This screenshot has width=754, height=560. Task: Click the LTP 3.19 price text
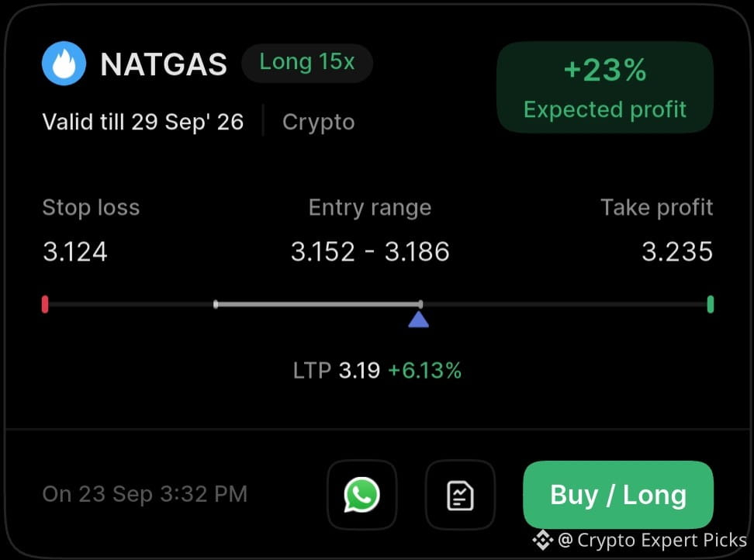[337, 371]
